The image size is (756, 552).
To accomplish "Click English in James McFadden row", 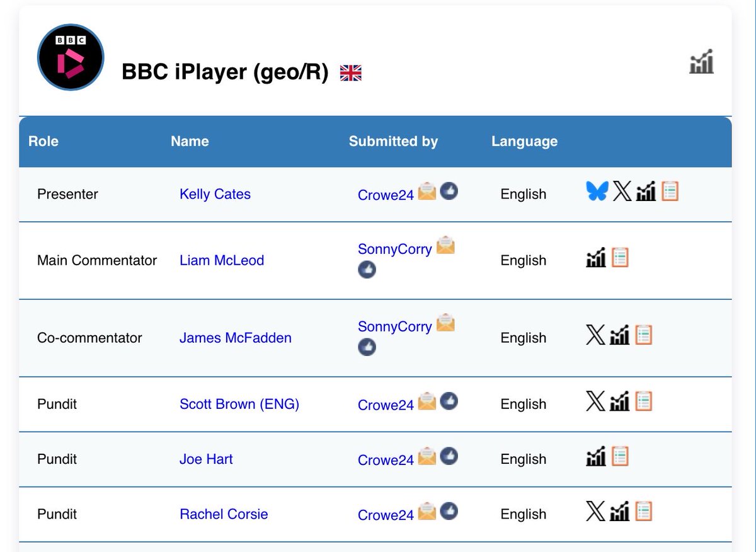I will pyautogui.click(x=524, y=338).
